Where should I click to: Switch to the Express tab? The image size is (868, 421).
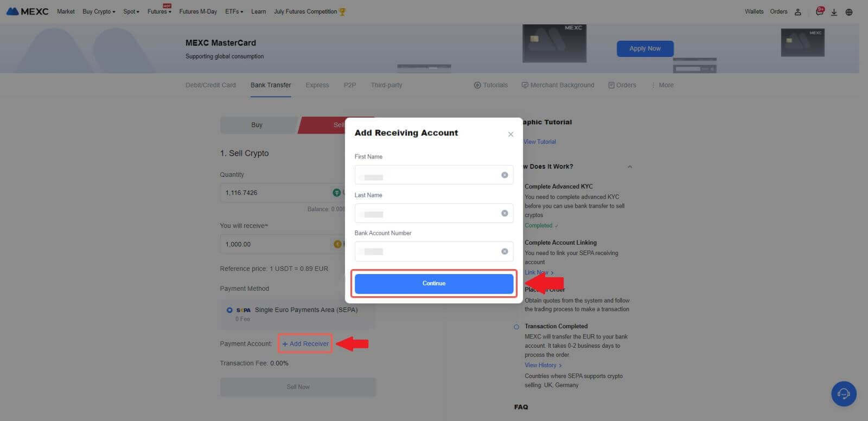click(317, 85)
